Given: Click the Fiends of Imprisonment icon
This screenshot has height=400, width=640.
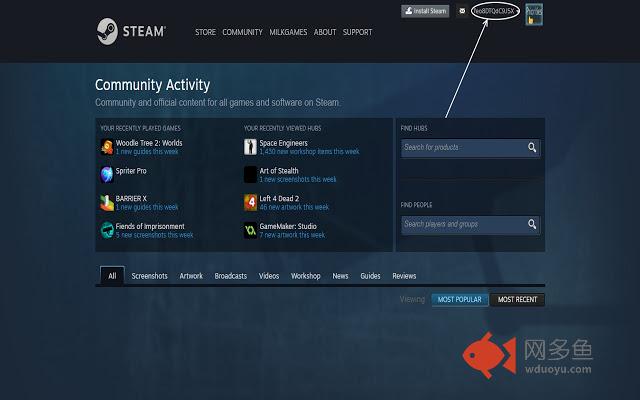Looking at the screenshot, I should tap(107, 230).
